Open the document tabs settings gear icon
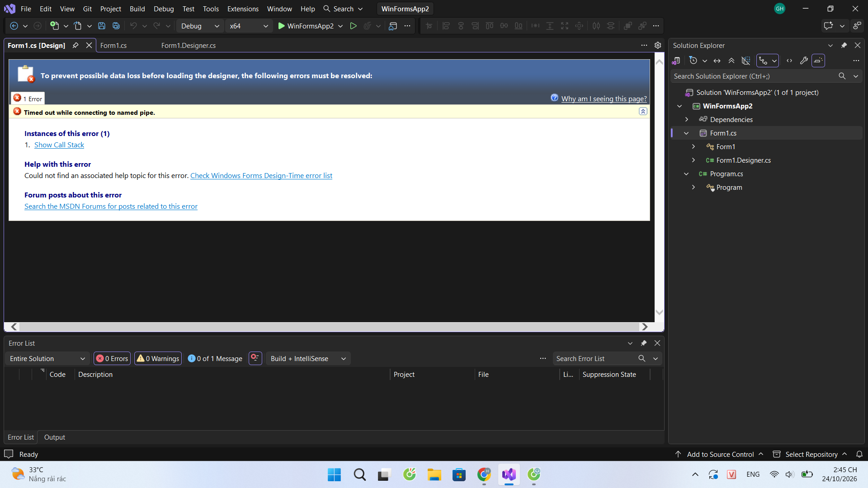 point(658,45)
